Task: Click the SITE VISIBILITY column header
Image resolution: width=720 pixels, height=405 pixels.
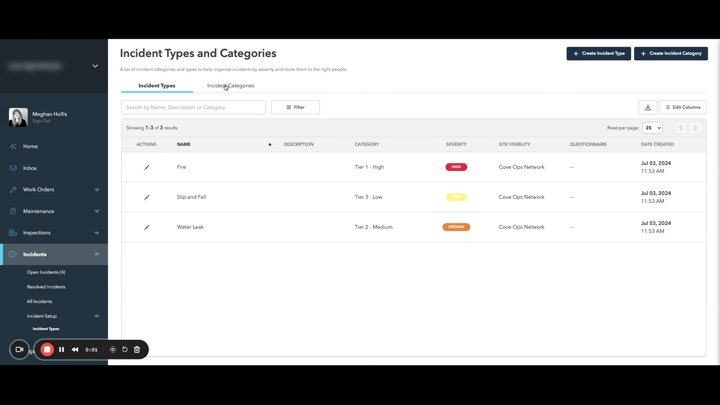Action: 514,144
